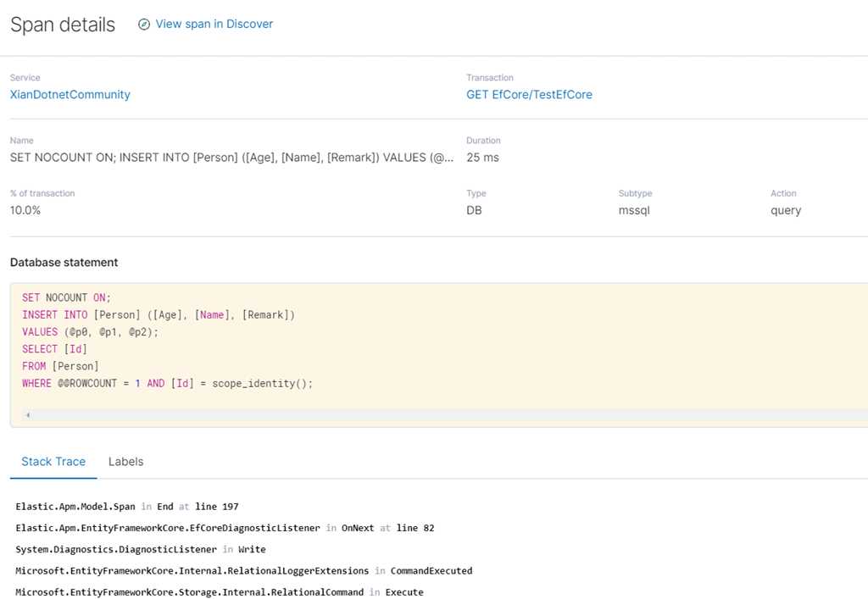Click the VALUES (@p0, @p1, @p2) line

(90, 332)
